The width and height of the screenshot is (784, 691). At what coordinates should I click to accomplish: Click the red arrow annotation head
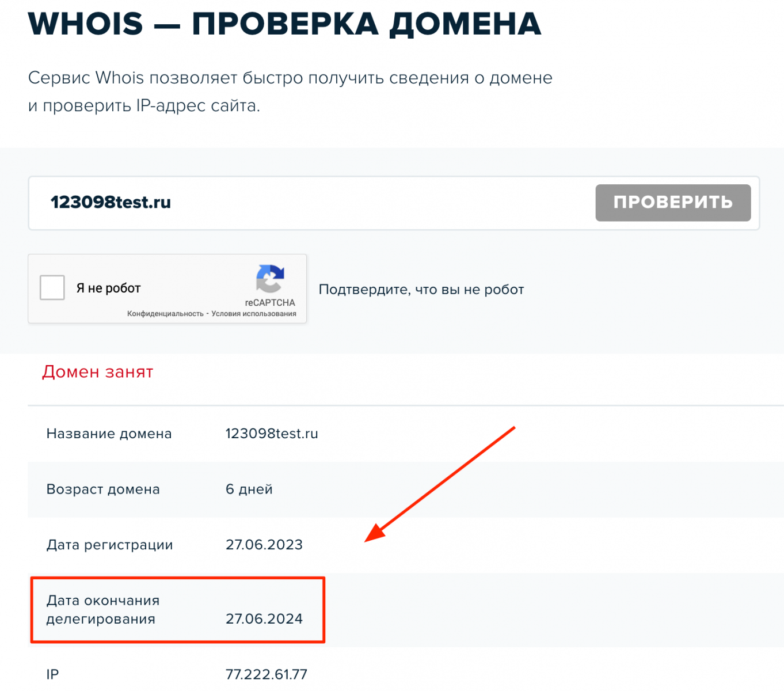(x=375, y=533)
